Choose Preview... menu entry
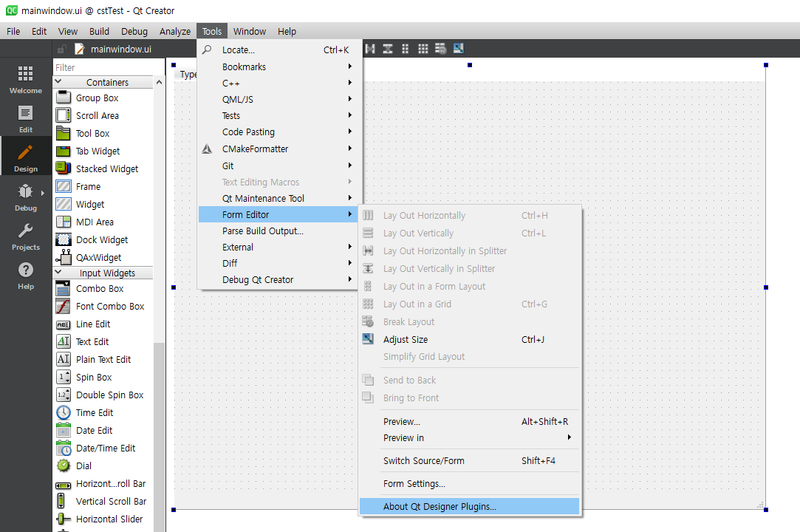Screen dimensions: 800x532 (x=469, y=422)
